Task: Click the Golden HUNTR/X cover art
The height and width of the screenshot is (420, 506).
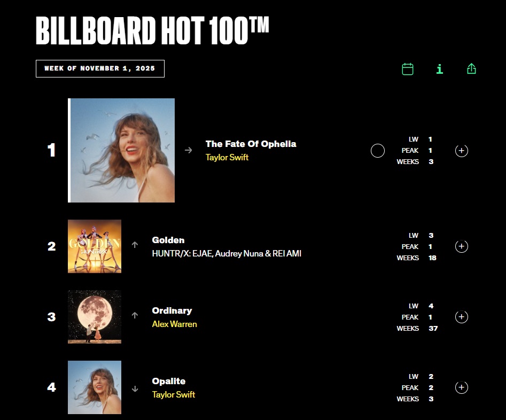Action: tap(95, 246)
